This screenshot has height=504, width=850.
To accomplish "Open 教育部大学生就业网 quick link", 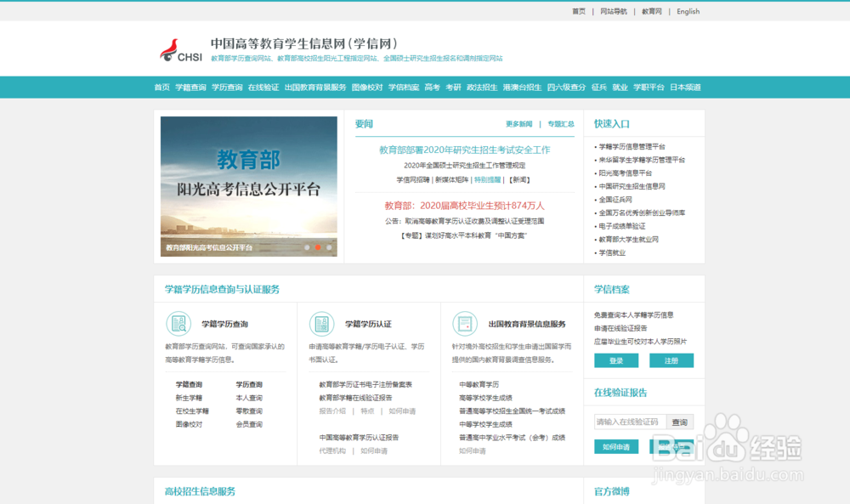I will [628, 240].
